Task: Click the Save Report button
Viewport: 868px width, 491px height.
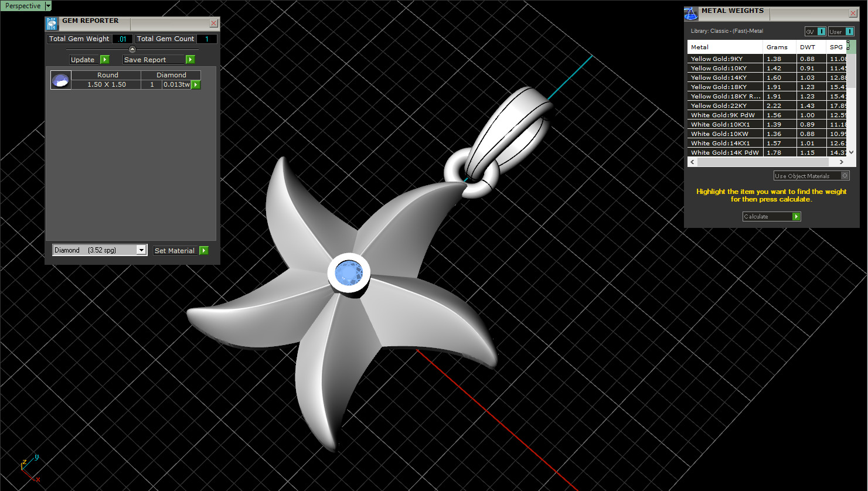Action: [x=159, y=60]
